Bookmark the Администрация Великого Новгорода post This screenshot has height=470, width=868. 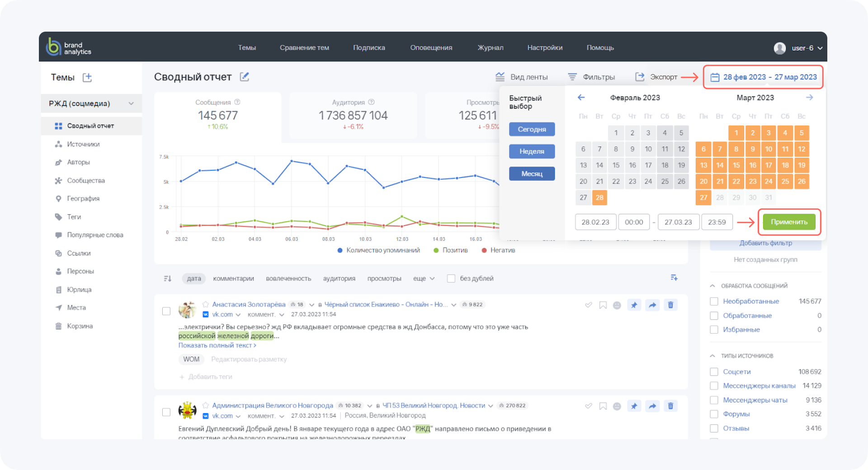coord(603,406)
